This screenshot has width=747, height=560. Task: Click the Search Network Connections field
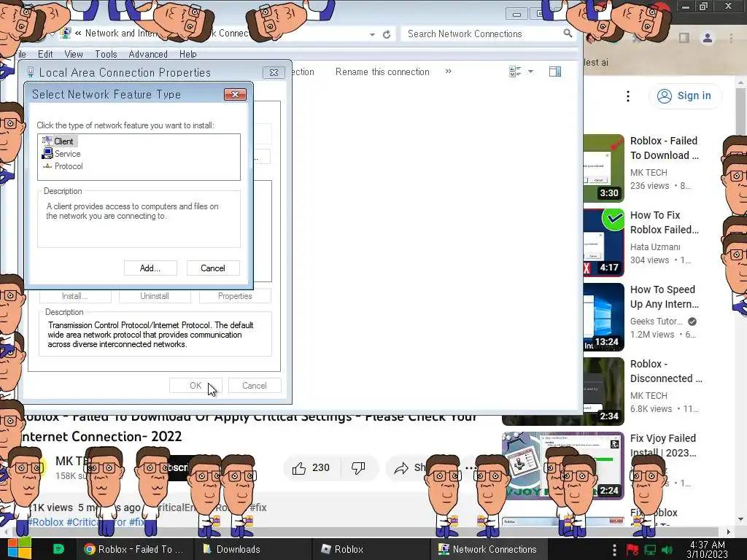pos(481,34)
